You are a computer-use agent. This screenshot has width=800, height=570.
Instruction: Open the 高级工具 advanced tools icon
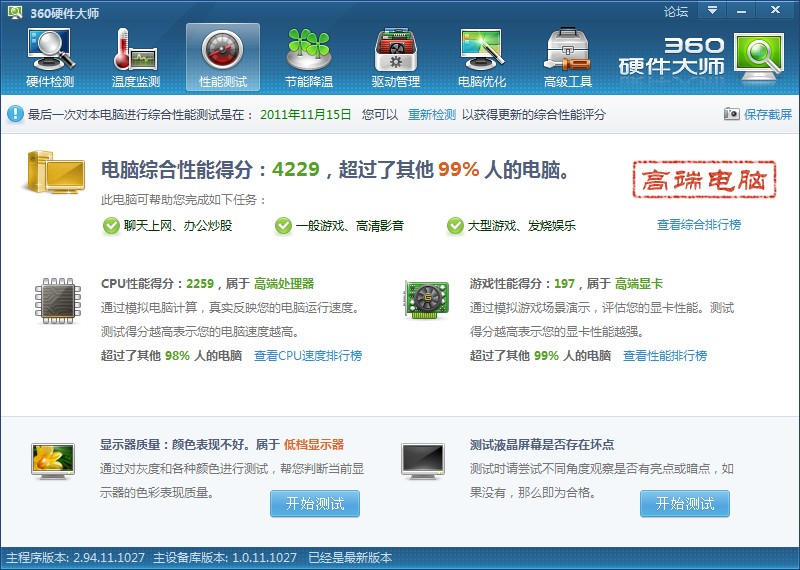568,57
